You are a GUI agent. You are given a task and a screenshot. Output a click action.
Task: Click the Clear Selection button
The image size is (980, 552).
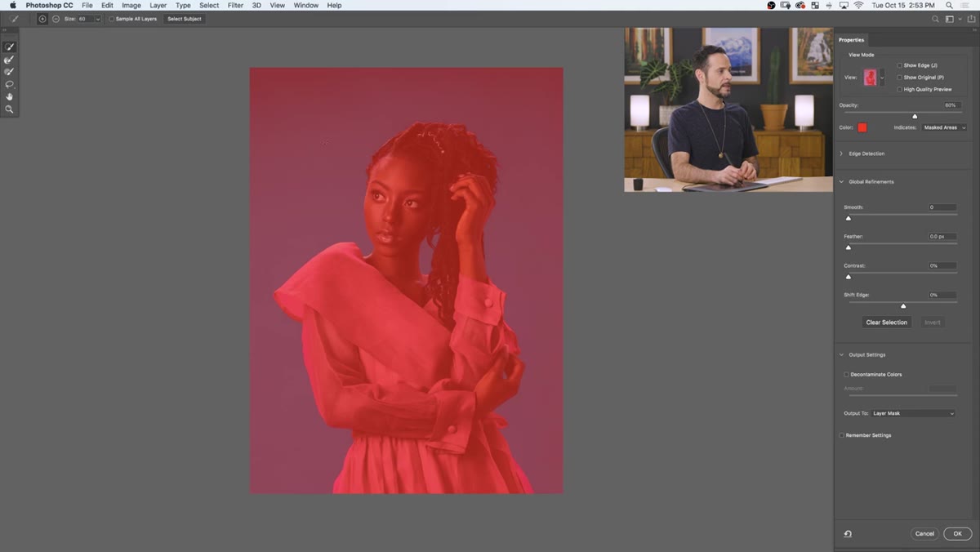tap(887, 323)
